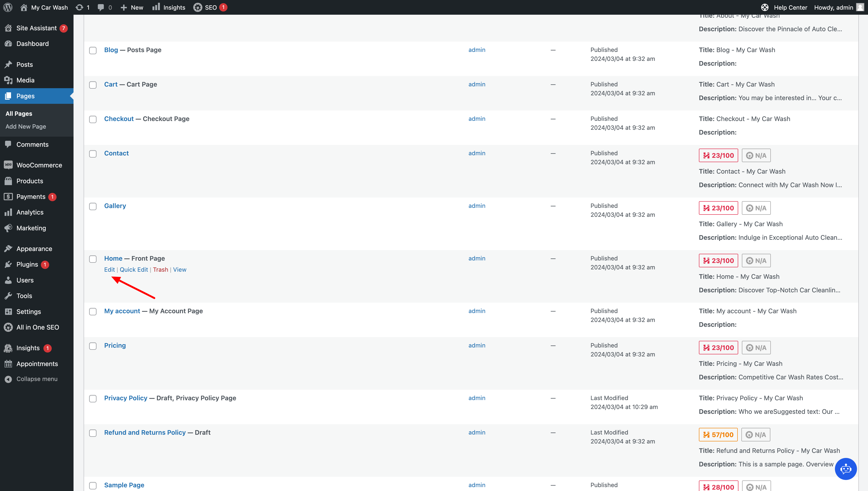Open the updates icon in admin bar
This screenshot has height=491, width=868.
point(80,7)
